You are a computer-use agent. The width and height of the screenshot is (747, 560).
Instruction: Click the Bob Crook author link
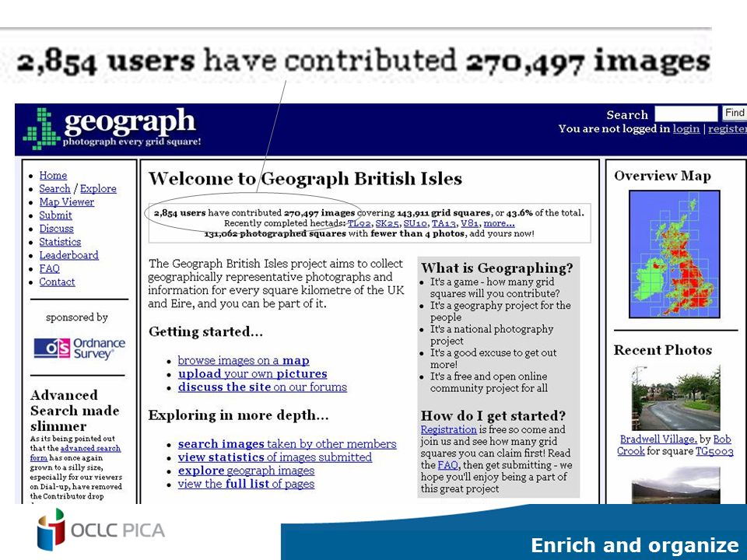(674, 445)
